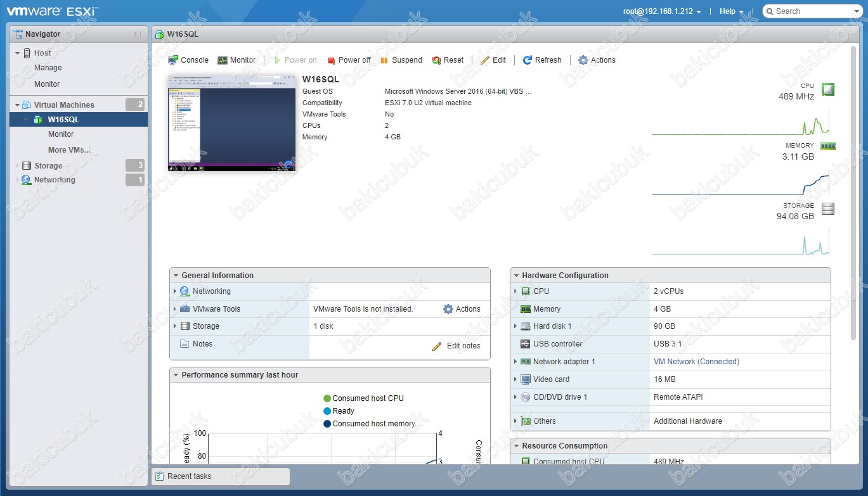Screen dimensions: 868x496
Task: Open the Recent tasks panel
Action: tap(220, 476)
